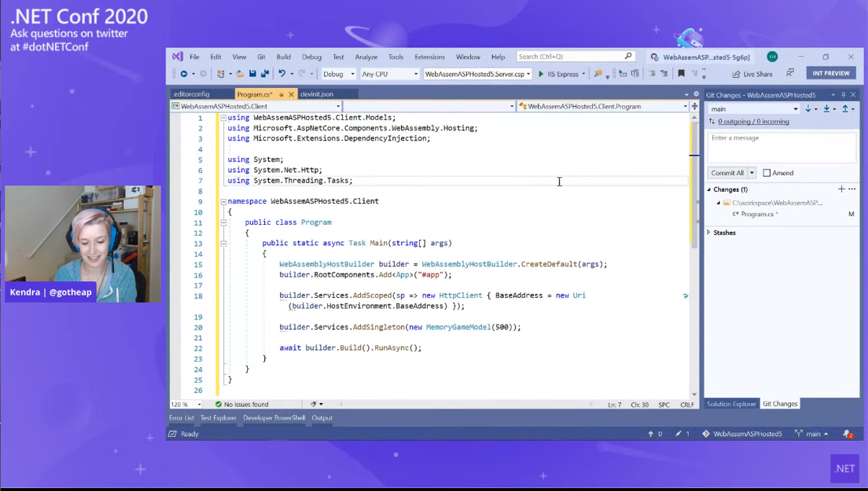Viewport: 868px width, 491px height.
Task: Click the Send Feedback icon beside Live Share
Action: pos(790,74)
